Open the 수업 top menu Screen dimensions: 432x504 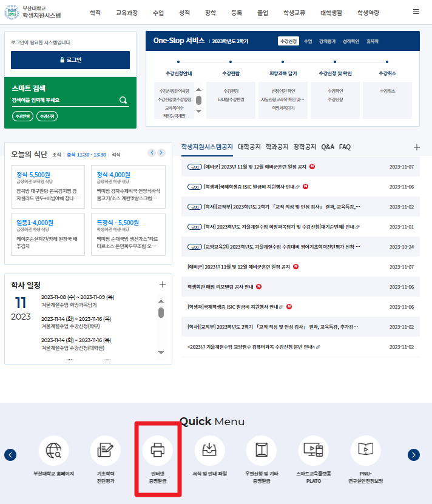(158, 12)
